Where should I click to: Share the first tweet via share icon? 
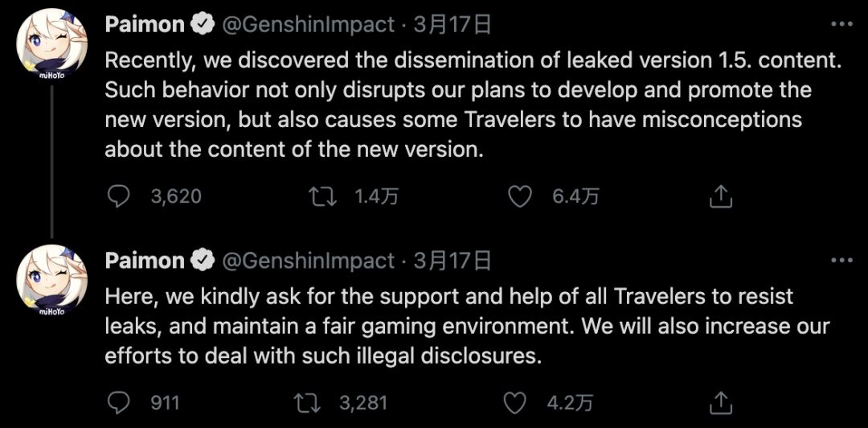(x=721, y=196)
